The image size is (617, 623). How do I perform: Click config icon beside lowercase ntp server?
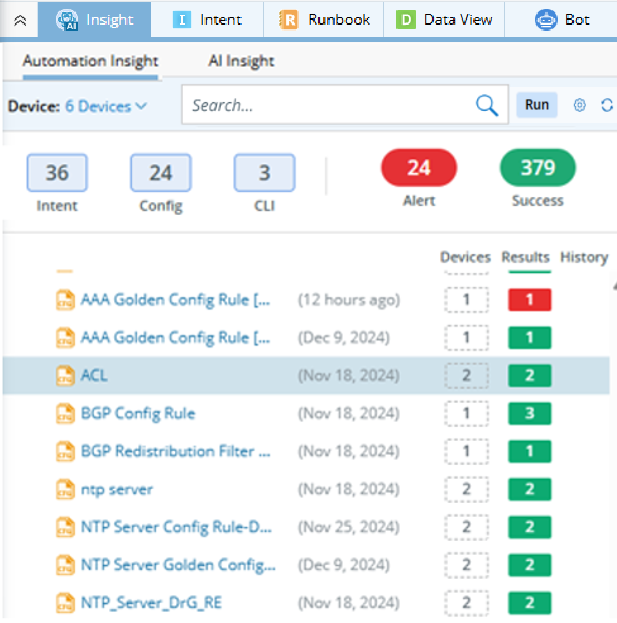click(65, 489)
